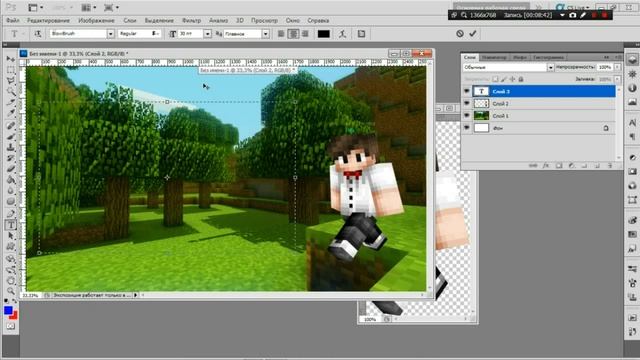Center the text alignment
The width and height of the screenshot is (640, 360).
pos(293,34)
